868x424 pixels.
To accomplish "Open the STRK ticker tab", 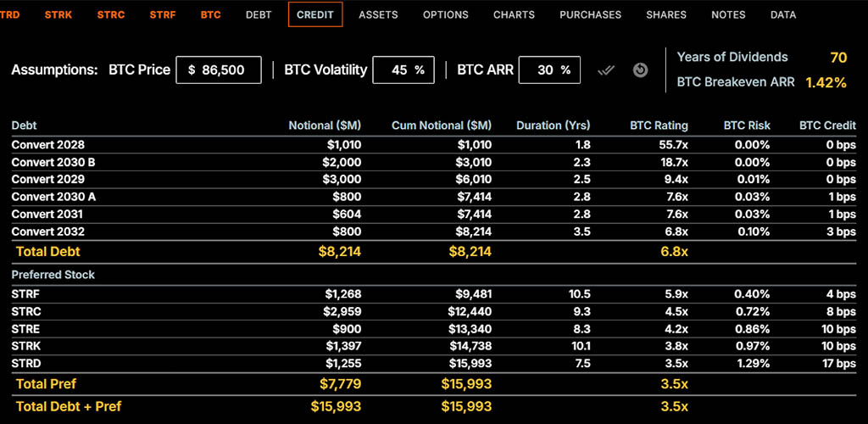I will 58,14.
